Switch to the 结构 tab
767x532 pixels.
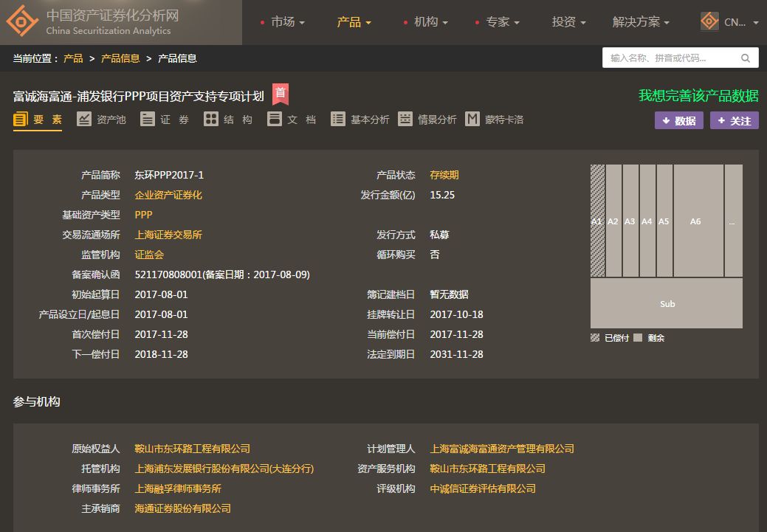pyautogui.click(x=228, y=120)
